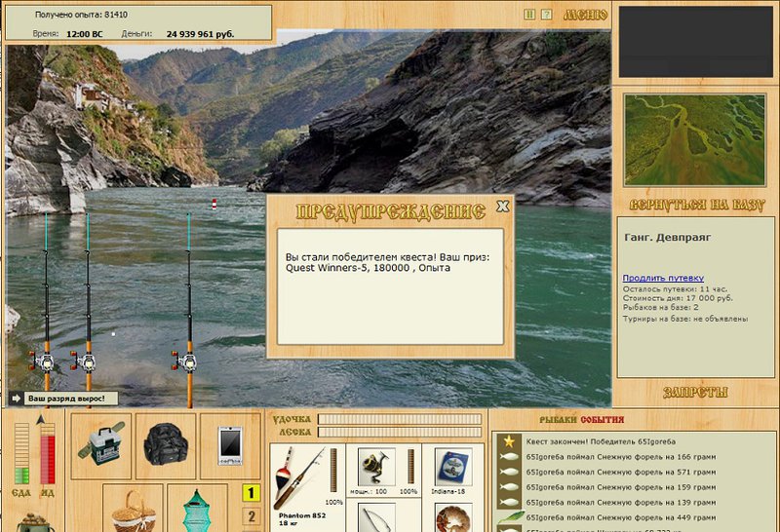Click the fish icon beside the 139 грамм catch
Image resolution: width=780 pixels, height=532 pixels.
pyautogui.click(x=508, y=502)
